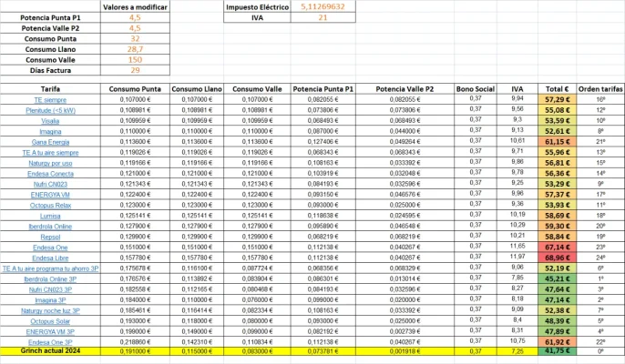
Task: Open the Endesa Libre link
Action: click(x=50, y=258)
